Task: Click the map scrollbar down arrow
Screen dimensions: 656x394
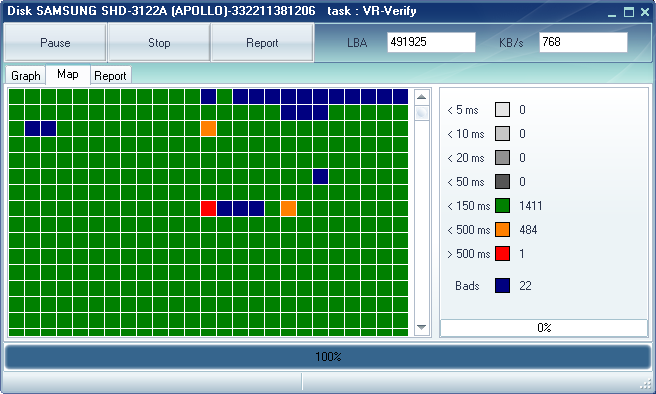Action: click(422, 327)
